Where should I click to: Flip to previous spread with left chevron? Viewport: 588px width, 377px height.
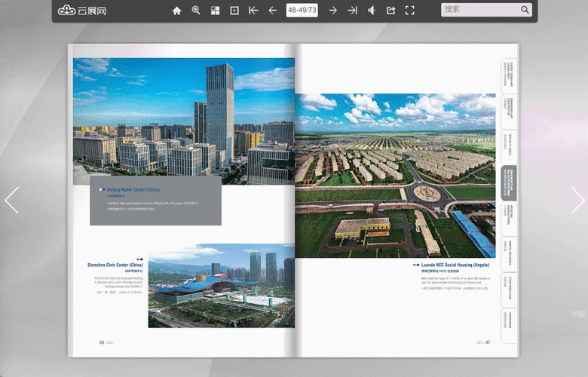click(11, 200)
